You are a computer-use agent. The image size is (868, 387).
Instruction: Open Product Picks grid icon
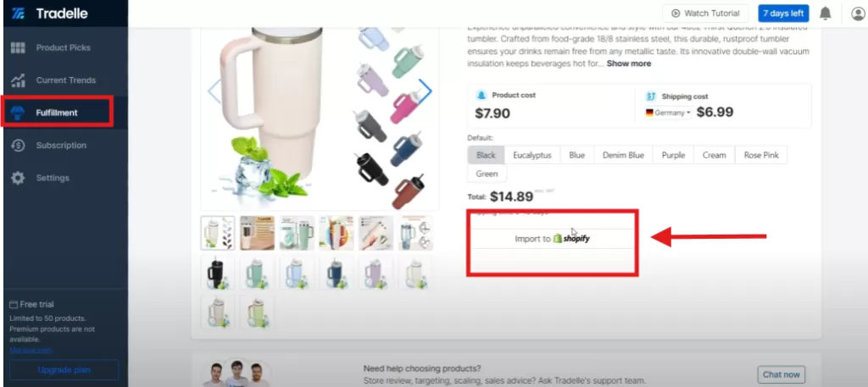(x=19, y=47)
